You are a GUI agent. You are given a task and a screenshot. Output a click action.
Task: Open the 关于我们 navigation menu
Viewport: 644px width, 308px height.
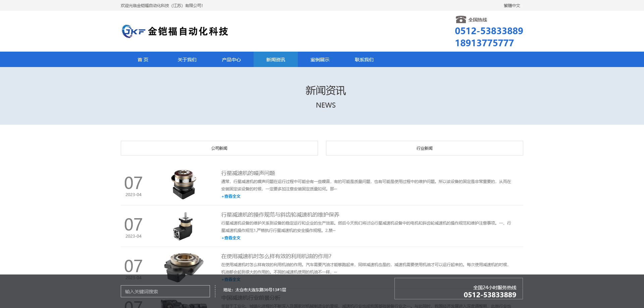point(187,59)
